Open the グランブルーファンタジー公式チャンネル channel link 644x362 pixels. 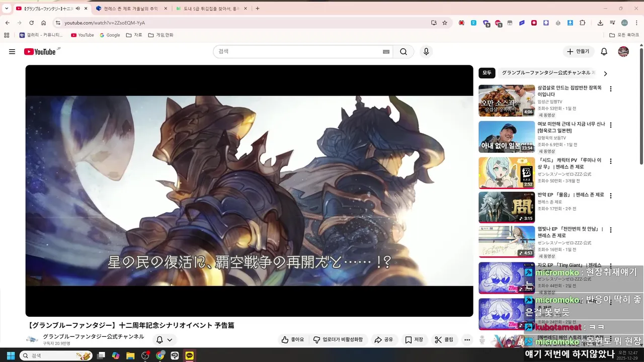pyautogui.click(x=93, y=336)
